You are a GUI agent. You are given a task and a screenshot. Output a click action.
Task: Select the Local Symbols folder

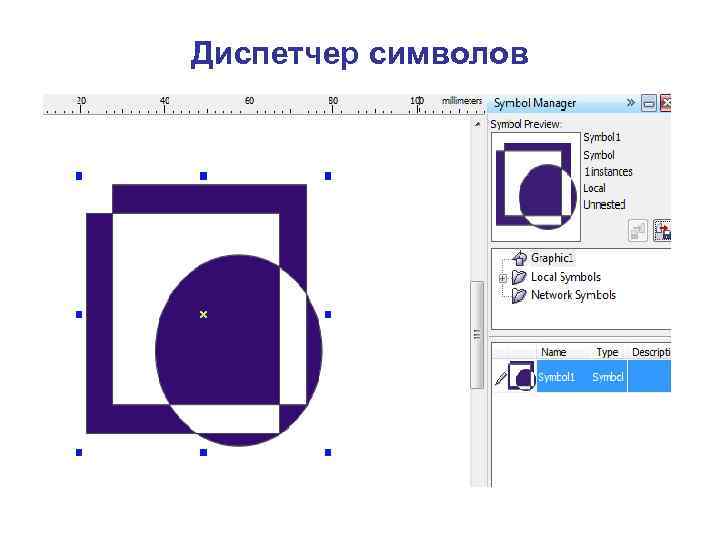pos(566,277)
